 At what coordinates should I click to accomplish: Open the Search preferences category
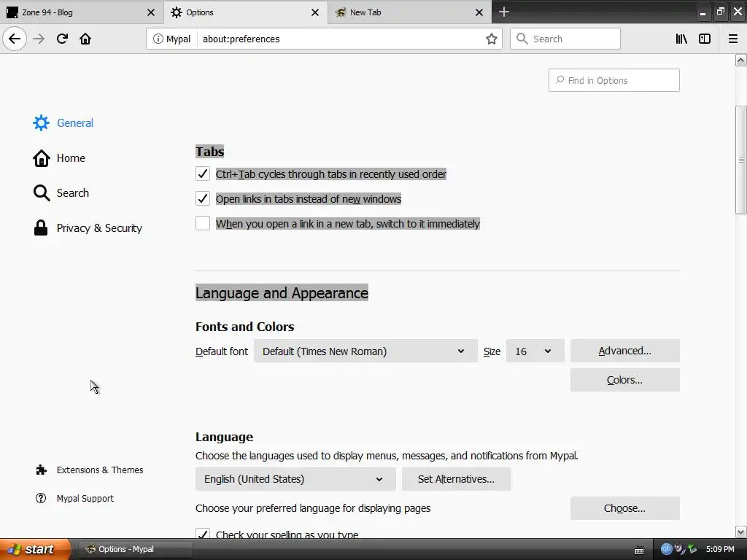pos(61,192)
